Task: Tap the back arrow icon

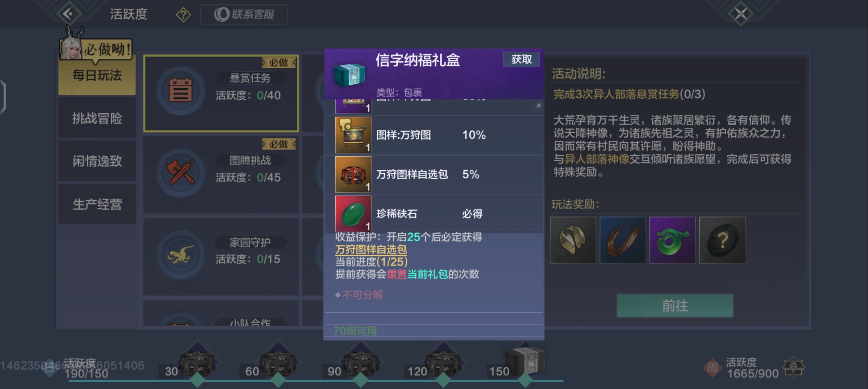Action: point(68,14)
